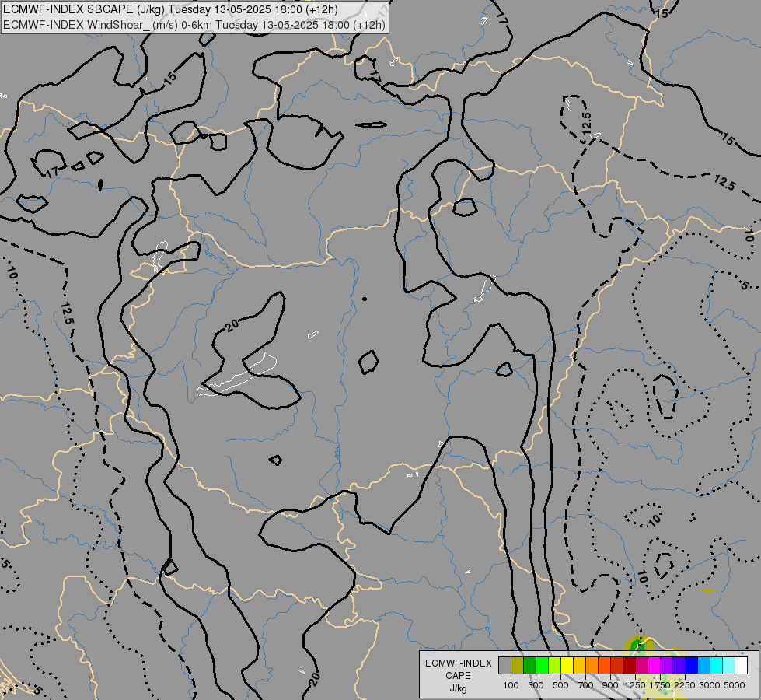761x700 pixels.
Task: Click the SBCAPE title line in header
Action: pyautogui.click(x=170, y=9)
